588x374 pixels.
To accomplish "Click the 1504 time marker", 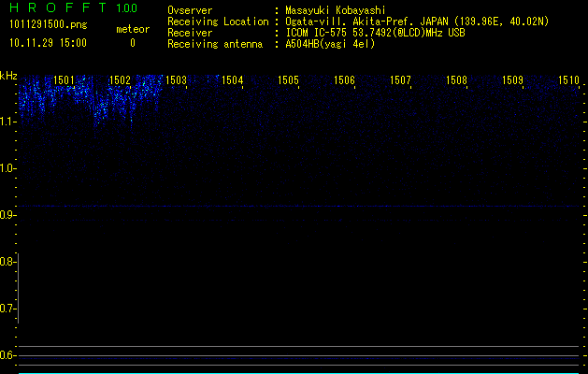I will [232, 80].
